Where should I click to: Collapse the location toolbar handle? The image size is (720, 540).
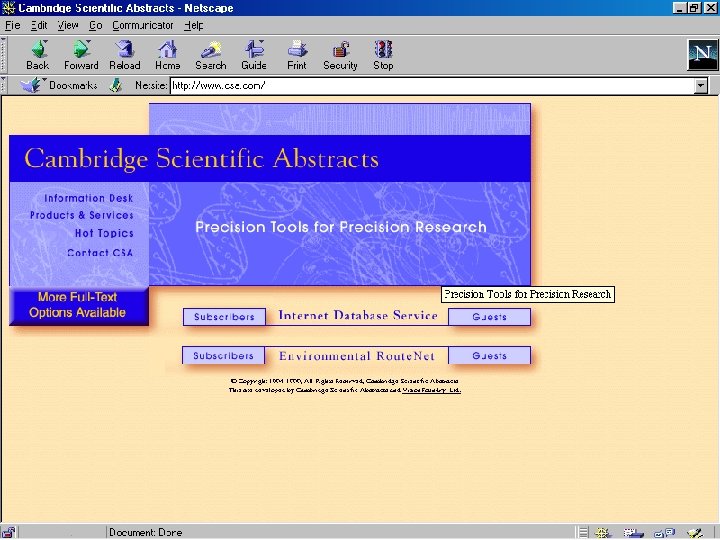(3, 85)
